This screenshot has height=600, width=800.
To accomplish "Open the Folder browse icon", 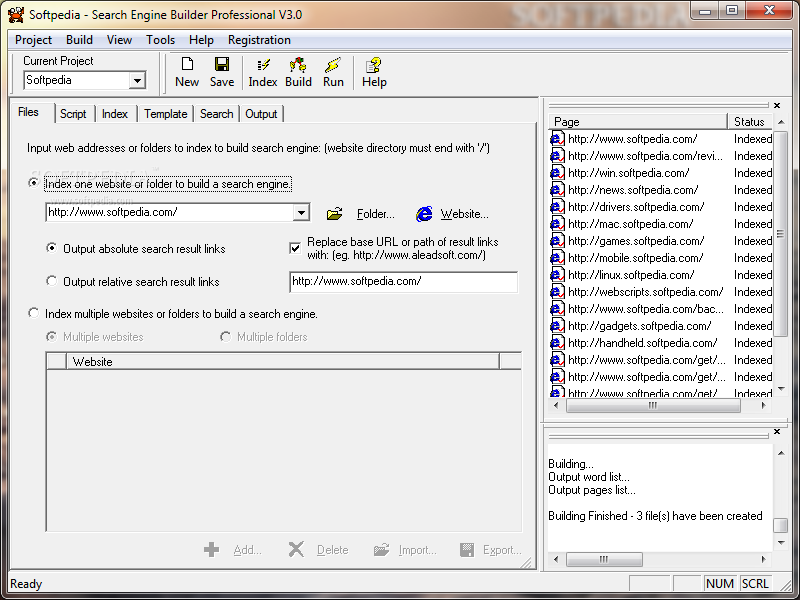I will (x=334, y=214).
